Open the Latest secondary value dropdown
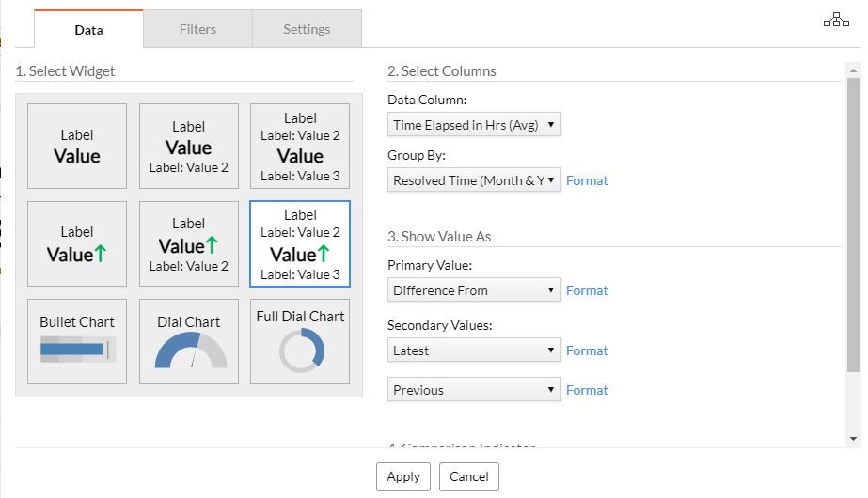This screenshot has width=868, height=498. 474,350
